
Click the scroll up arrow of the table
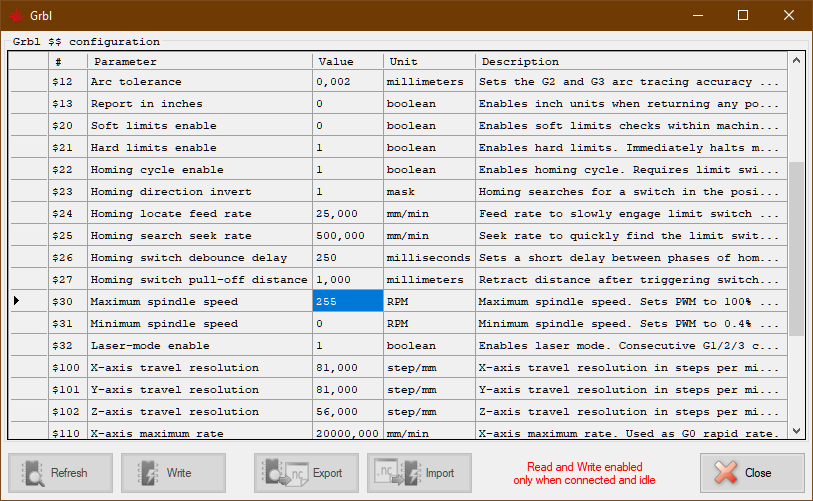(796, 61)
